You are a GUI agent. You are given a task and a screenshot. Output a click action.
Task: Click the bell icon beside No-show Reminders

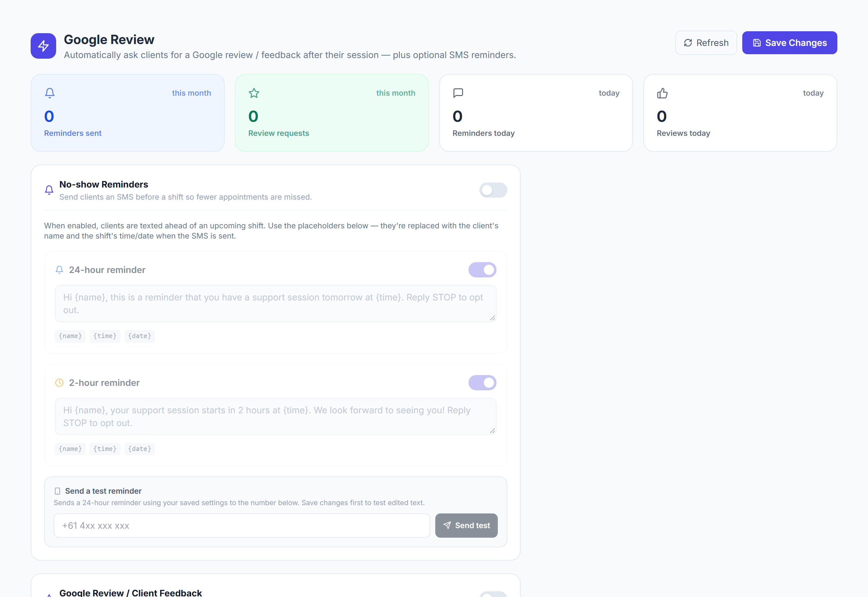(x=49, y=190)
